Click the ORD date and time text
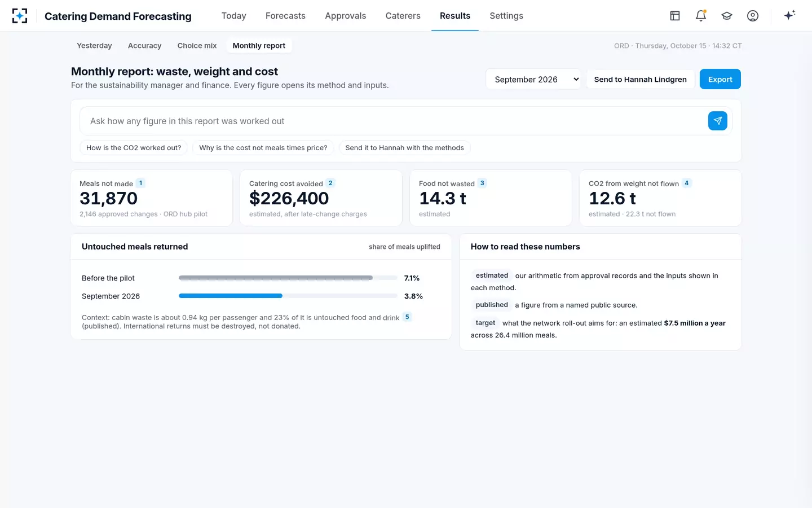Viewport: 812px width, 508px height. coord(678,46)
